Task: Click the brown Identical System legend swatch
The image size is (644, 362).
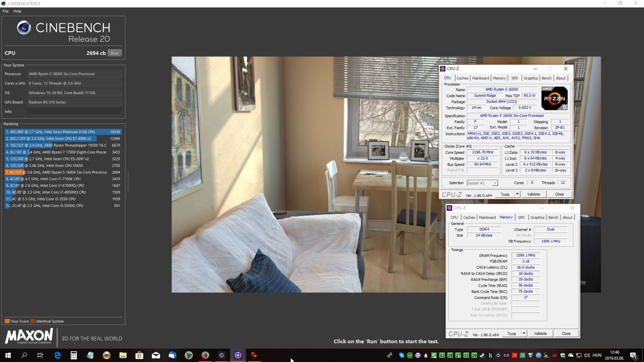Action: (33, 321)
